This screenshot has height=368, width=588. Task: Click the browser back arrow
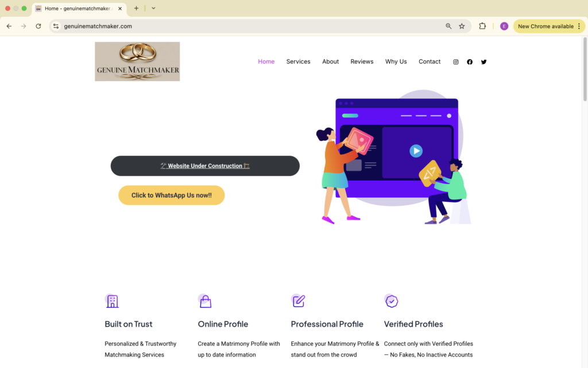coord(9,26)
